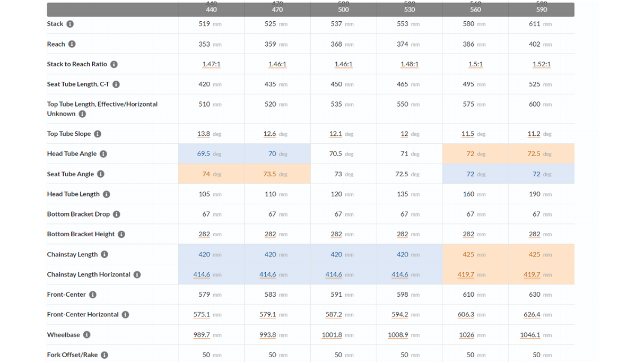The width and height of the screenshot is (644, 363).
Task: Show Bottom Bracket Drop info icon
Action: point(117,214)
